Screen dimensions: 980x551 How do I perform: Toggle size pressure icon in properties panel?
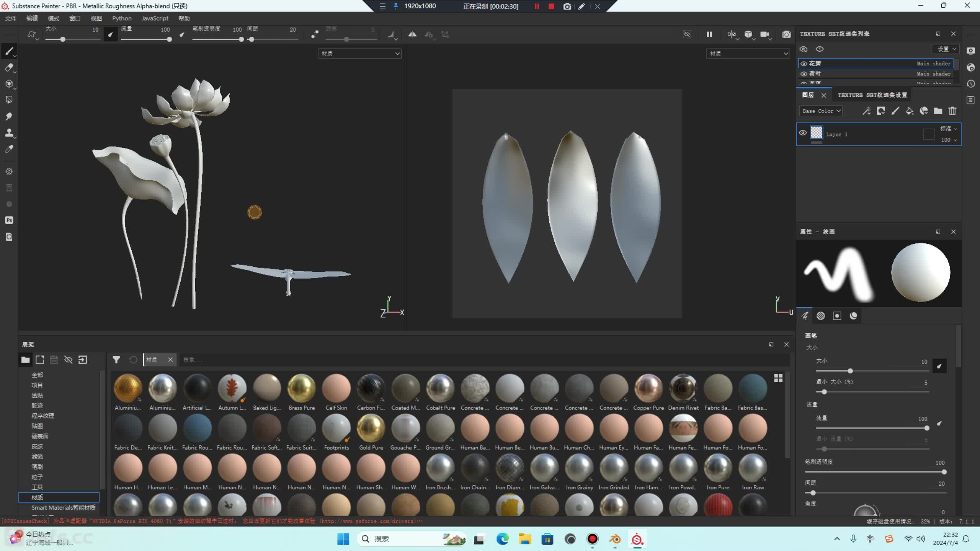pos(939,366)
